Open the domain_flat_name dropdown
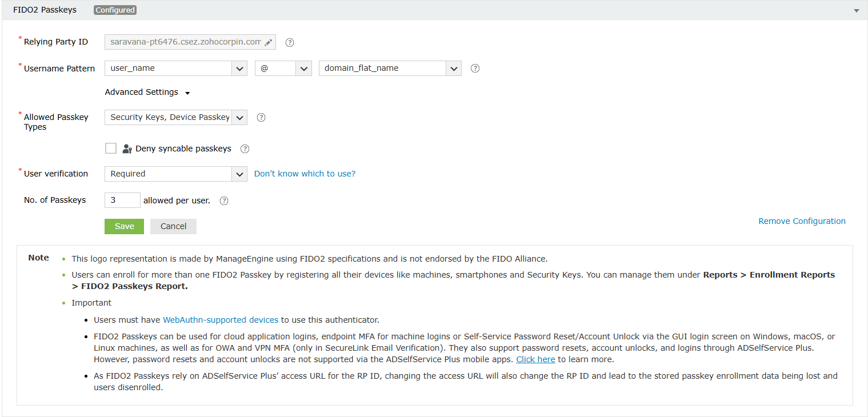The image size is (868, 417). pos(390,69)
